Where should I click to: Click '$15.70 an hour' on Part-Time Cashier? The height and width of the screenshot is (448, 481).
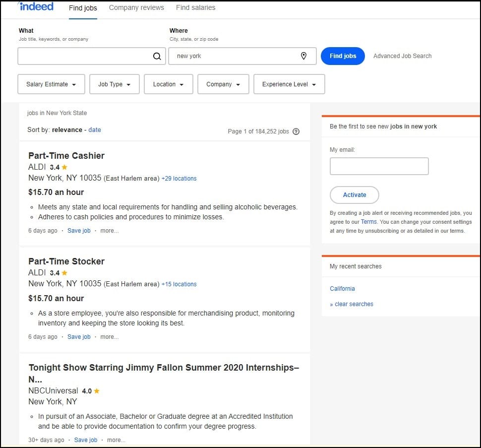point(56,192)
